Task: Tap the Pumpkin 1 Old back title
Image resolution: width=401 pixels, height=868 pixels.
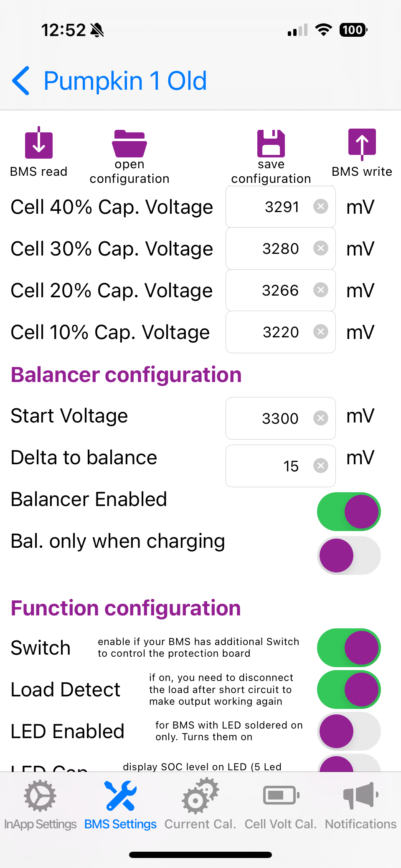Action: tap(125, 81)
